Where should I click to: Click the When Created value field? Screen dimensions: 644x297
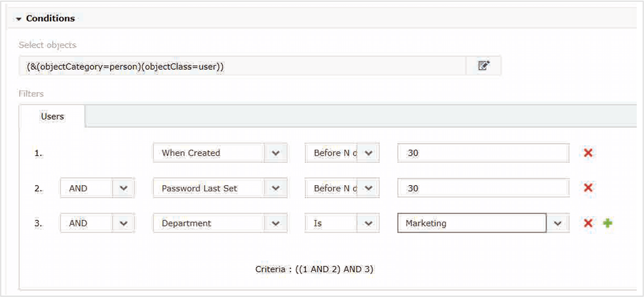(483, 153)
